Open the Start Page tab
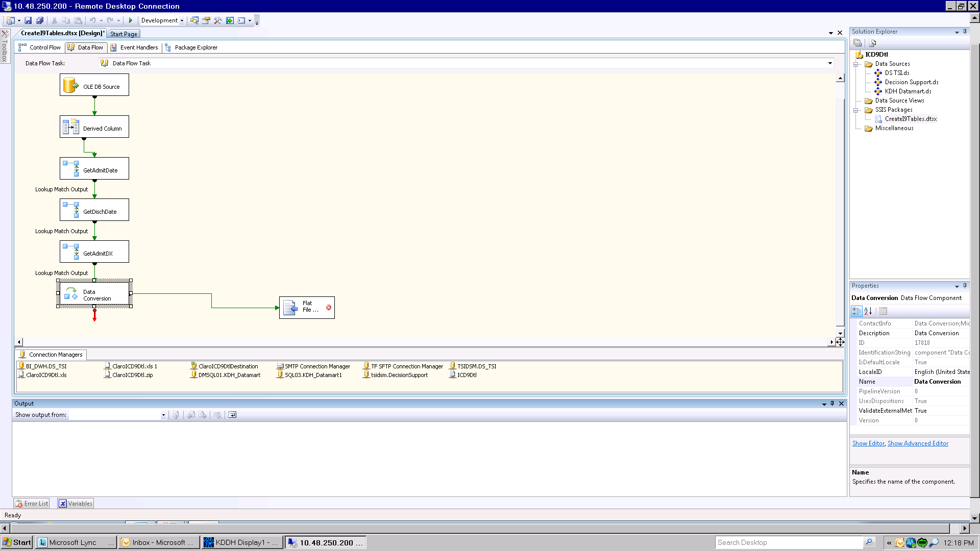The width and height of the screenshot is (980, 551). pyautogui.click(x=124, y=34)
